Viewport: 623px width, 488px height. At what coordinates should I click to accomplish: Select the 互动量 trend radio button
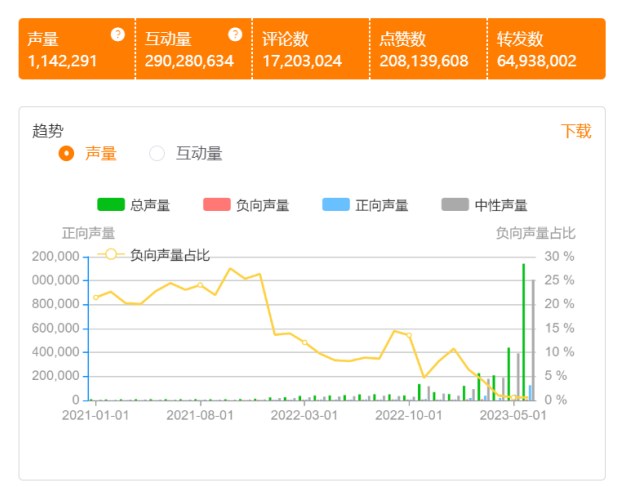(157, 153)
